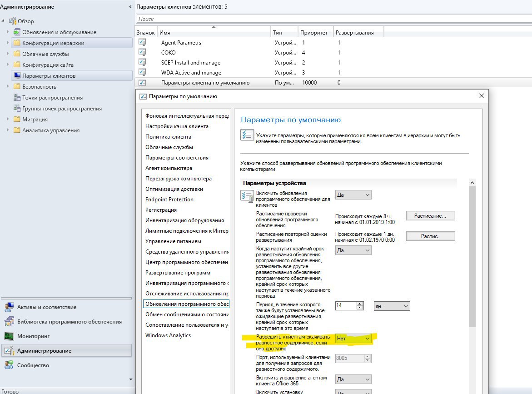Click the settings pane vertical scrollbar thumb
The image size is (532, 394).
coord(472,257)
